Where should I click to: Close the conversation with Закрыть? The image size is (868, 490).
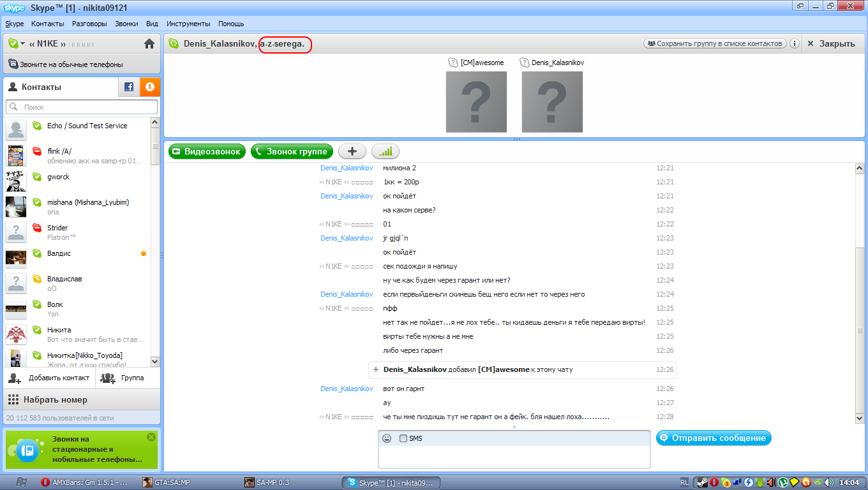pyautogui.click(x=831, y=43)
